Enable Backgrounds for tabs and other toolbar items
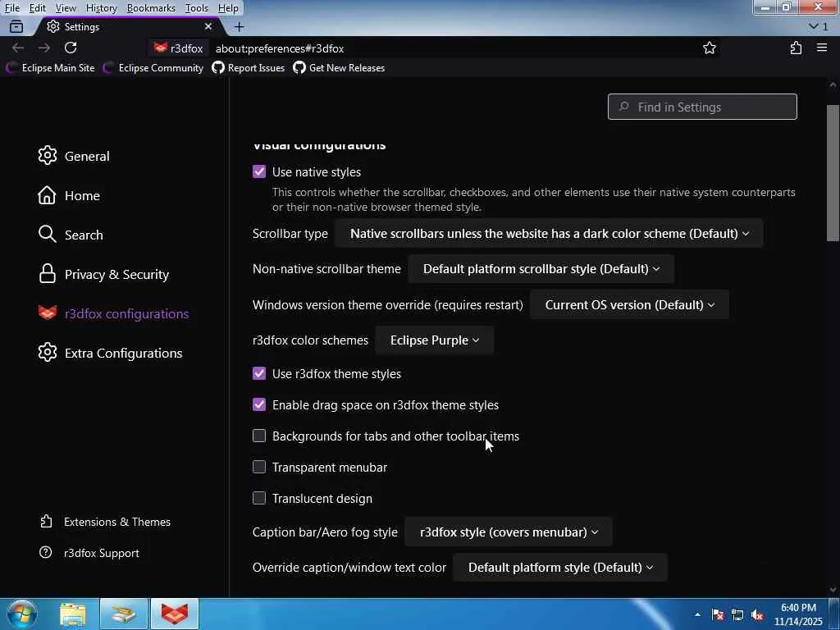 (259, 436)
